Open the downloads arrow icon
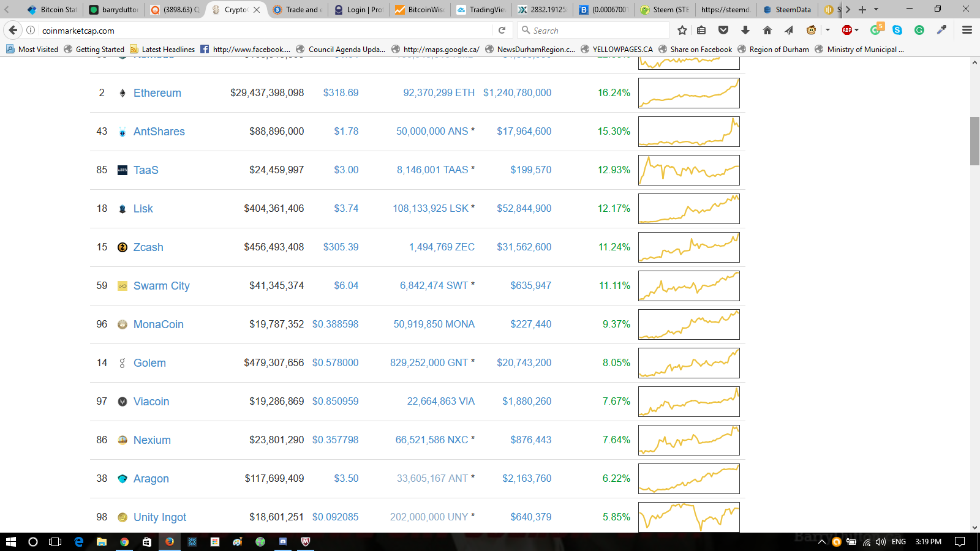The height and width of the screenshot is (551, 980). tap(745, 30)
